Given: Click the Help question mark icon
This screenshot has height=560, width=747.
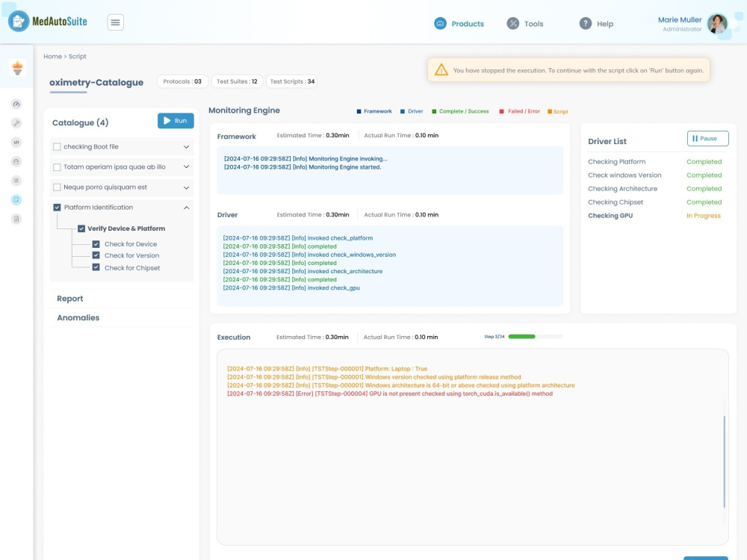Looking at the screenshot, I should coord(586,23).
